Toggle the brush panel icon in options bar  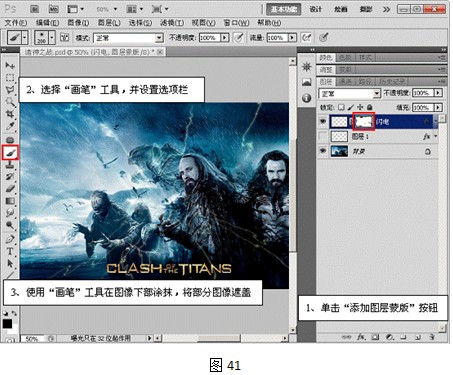[x=64, y=38]
